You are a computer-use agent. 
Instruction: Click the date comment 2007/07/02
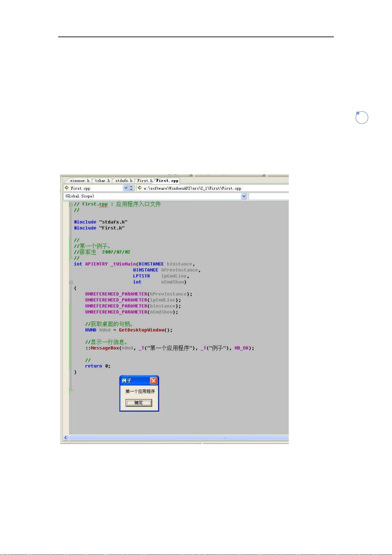tap(116, 252)
